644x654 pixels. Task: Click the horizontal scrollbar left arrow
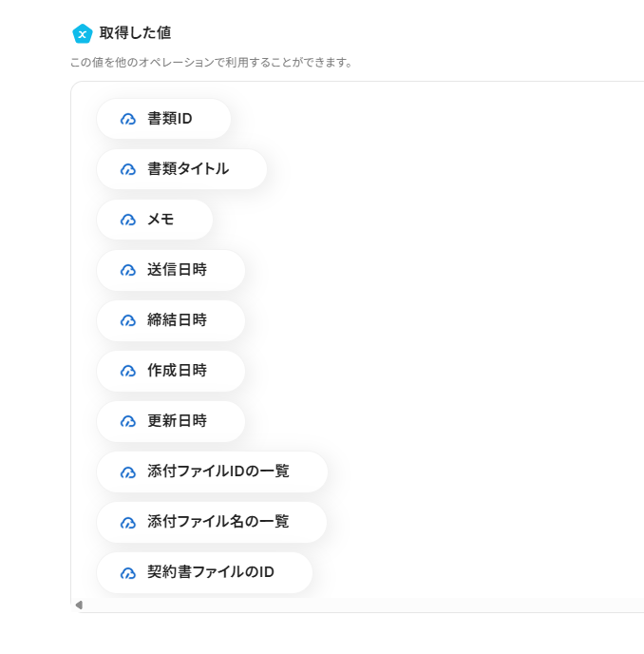pyautogui.click(x=79, y=605)
